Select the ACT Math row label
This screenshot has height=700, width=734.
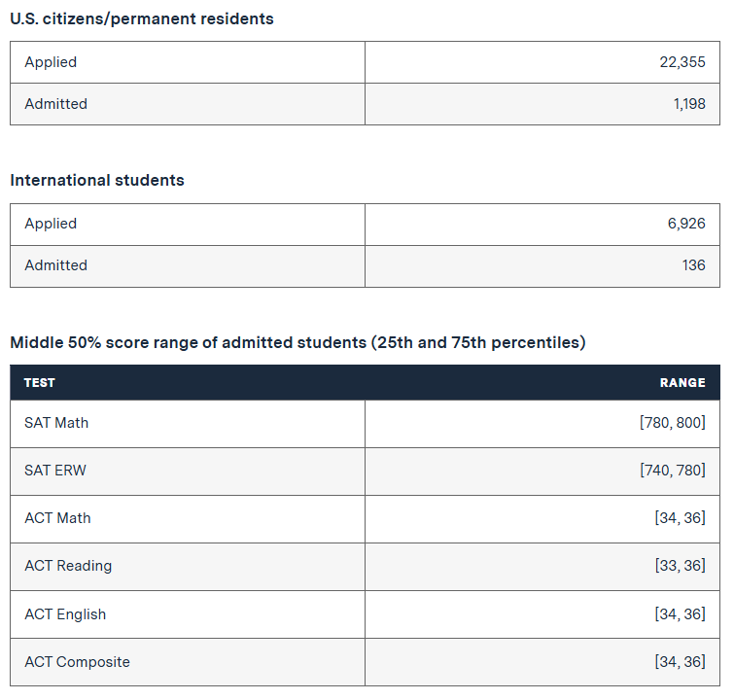tap(57, 518)
